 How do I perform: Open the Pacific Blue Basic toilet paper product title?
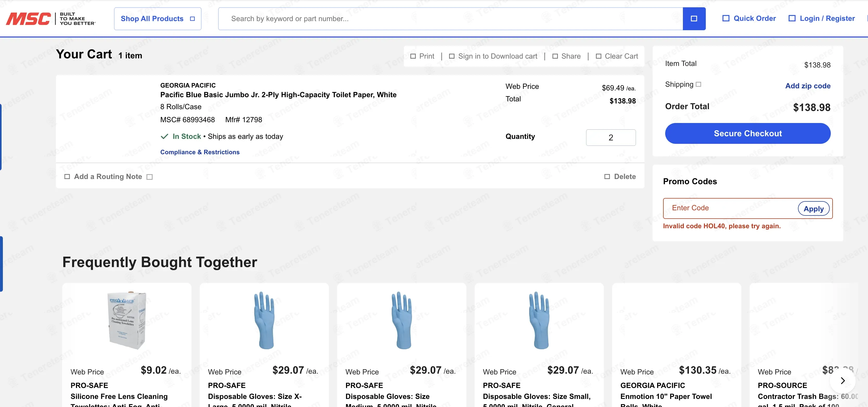(278, 95)
